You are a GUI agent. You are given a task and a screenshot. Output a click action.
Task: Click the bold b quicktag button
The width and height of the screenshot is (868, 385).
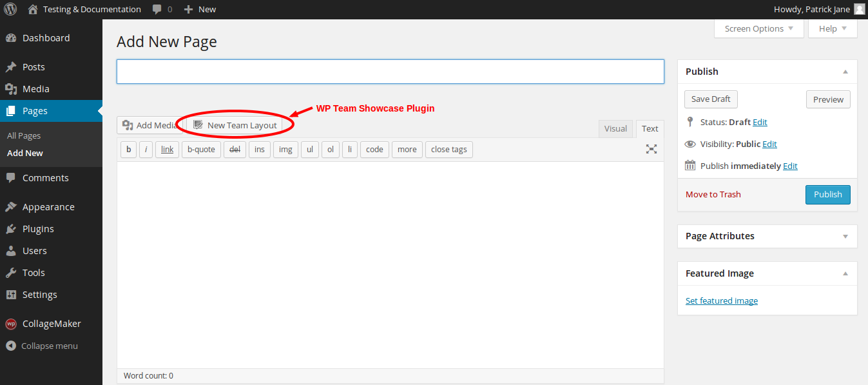coord(128,150)
